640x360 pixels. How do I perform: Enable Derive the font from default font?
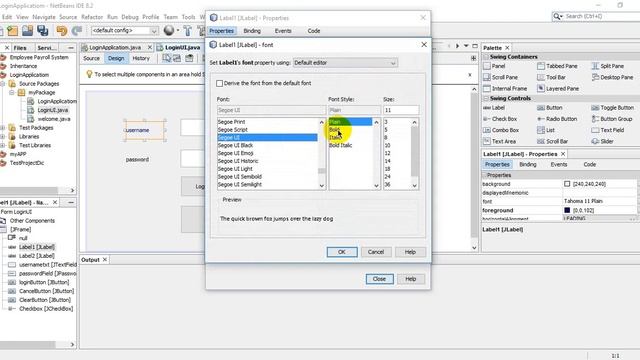click(x=220, y=83)
